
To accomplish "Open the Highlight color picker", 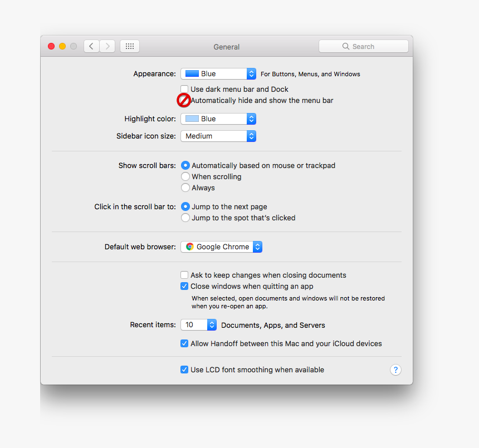I will point(218,119).
